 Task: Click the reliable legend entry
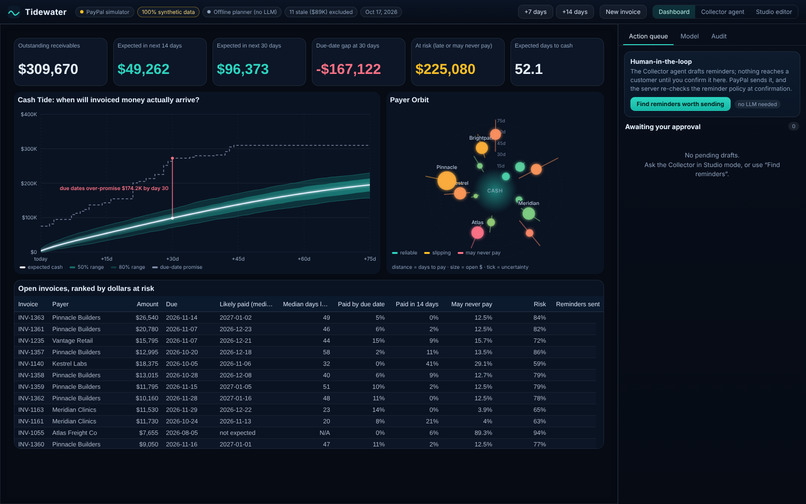click(405, 253)
